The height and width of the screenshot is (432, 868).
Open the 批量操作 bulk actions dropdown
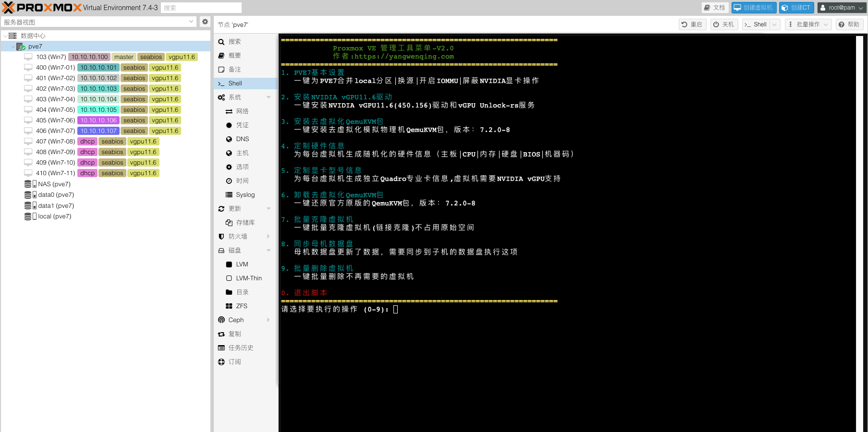click(808, 24)
